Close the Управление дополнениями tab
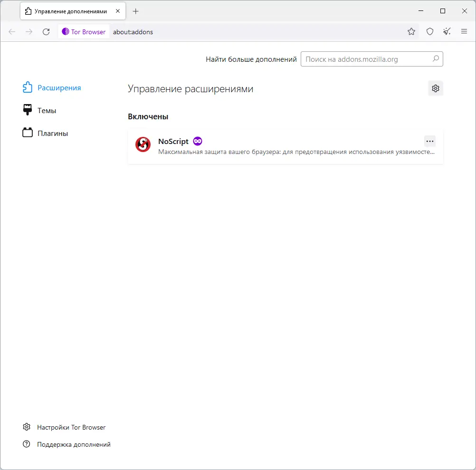Viewport: 476px width, 470px height. click(118, 11)
